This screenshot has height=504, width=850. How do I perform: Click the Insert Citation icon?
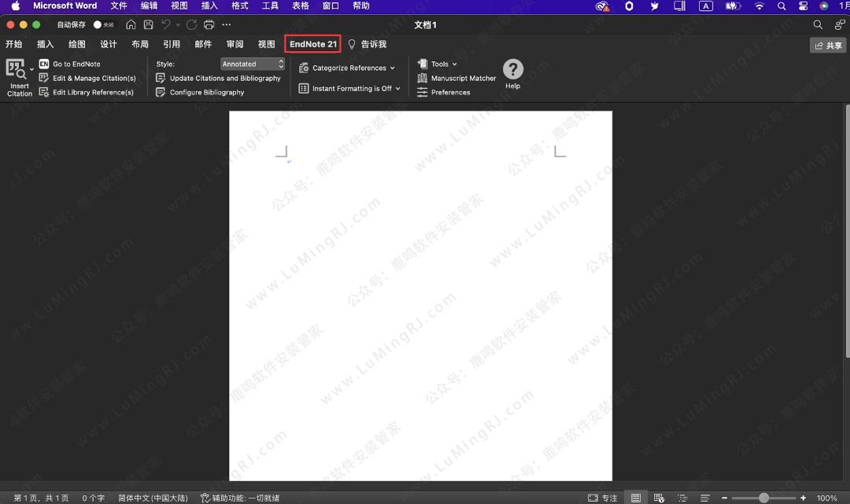[16, 69]
